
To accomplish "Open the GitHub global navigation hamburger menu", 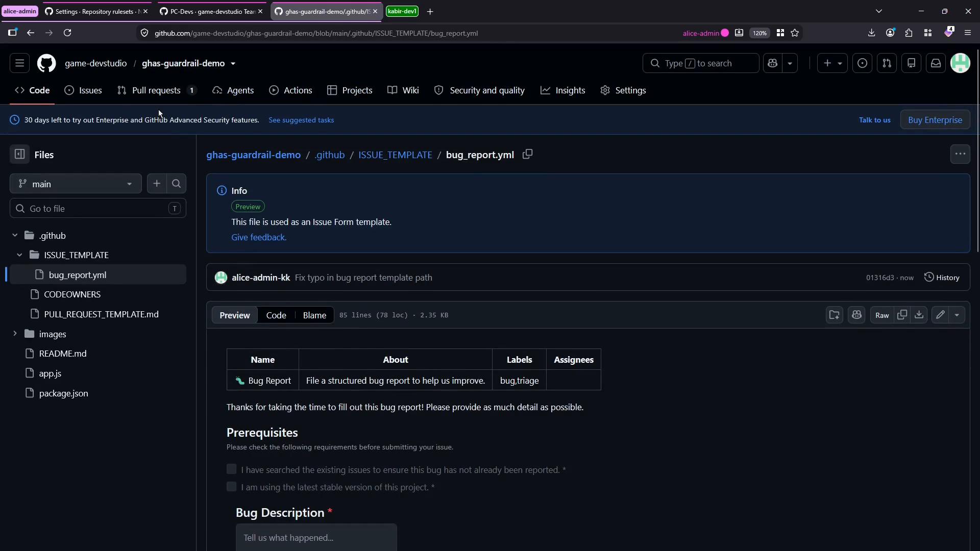I will (19, 63).
